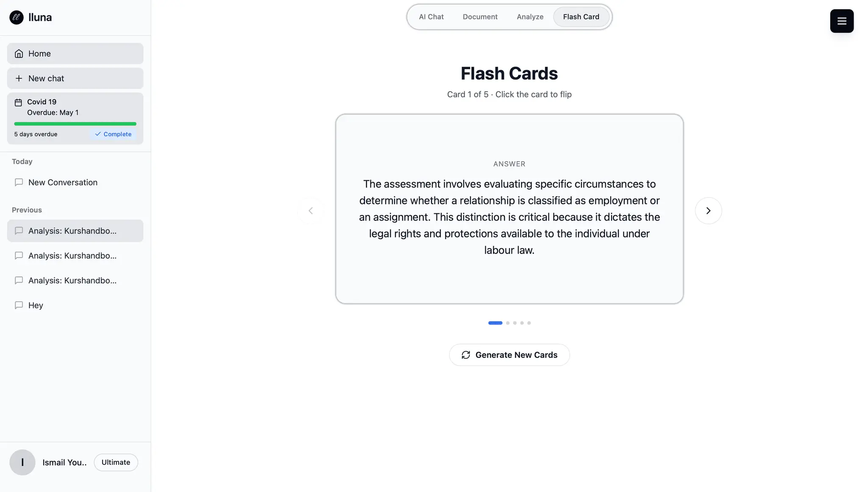Screen dimensions: 868x492
Task: Click the plus icon for New chat
Action: click(x=19, y=78)
